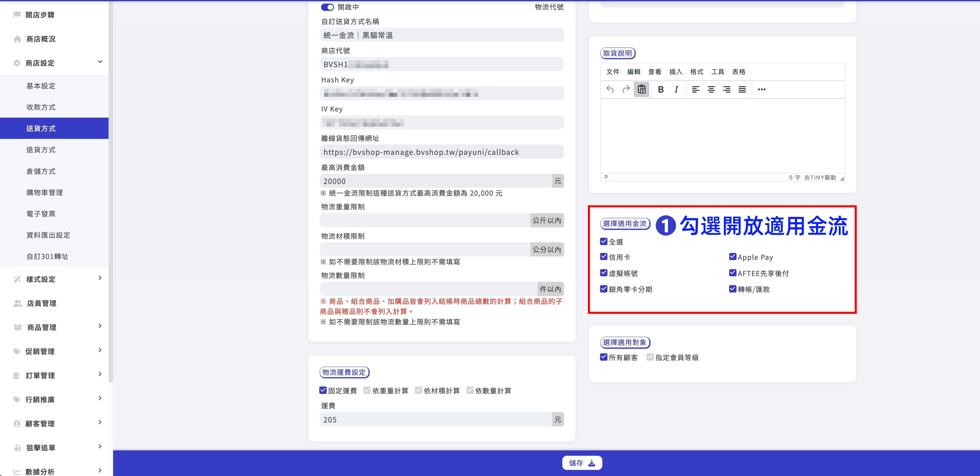Expand the 狙擊追單 chevron
This screenshot has width=980, height=476.
point(100,446)
